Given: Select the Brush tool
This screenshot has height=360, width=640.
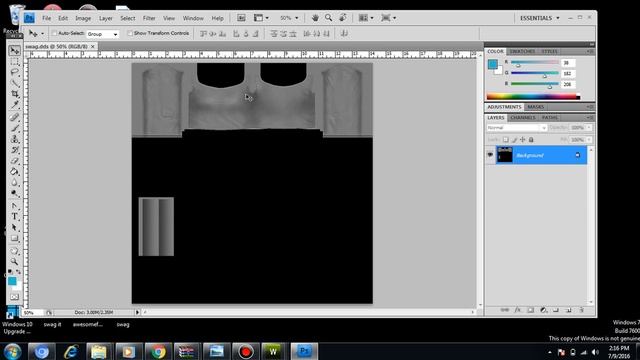Looking at the screenshot, I should click(x=15, y=128).
